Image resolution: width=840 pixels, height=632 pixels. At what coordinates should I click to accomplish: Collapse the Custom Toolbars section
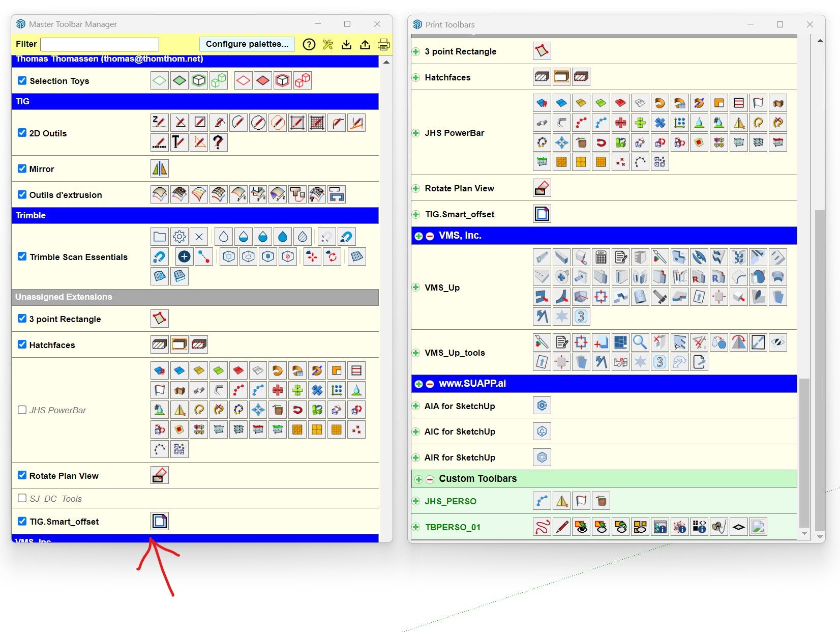430,479
